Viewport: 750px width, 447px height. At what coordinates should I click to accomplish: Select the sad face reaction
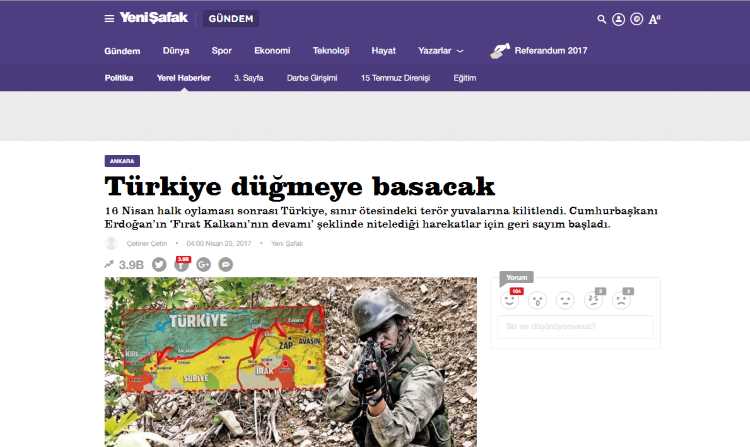(x=621, y=298)
